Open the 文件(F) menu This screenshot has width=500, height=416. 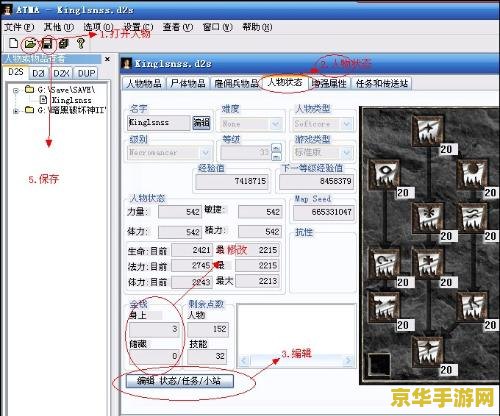19,27
